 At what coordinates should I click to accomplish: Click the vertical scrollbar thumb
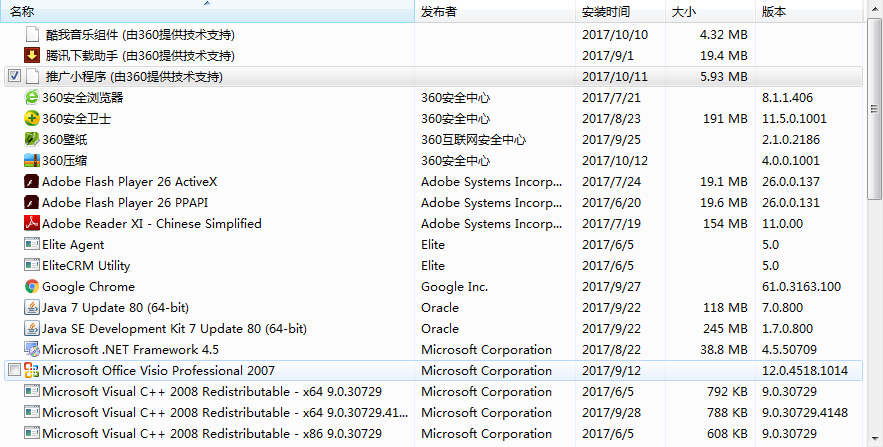click(874, 109)
